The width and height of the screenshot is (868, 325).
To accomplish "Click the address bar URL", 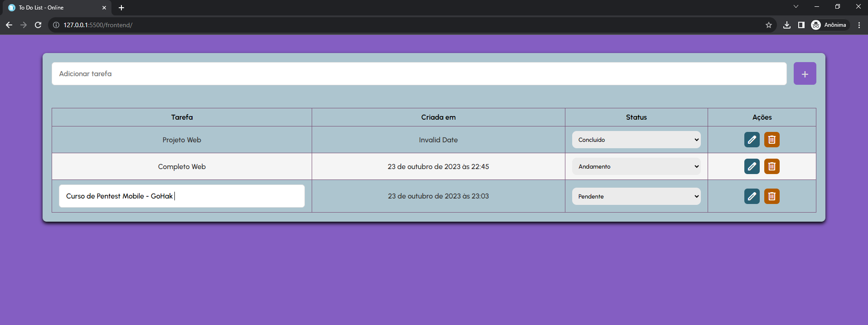I will pos(98,25).
